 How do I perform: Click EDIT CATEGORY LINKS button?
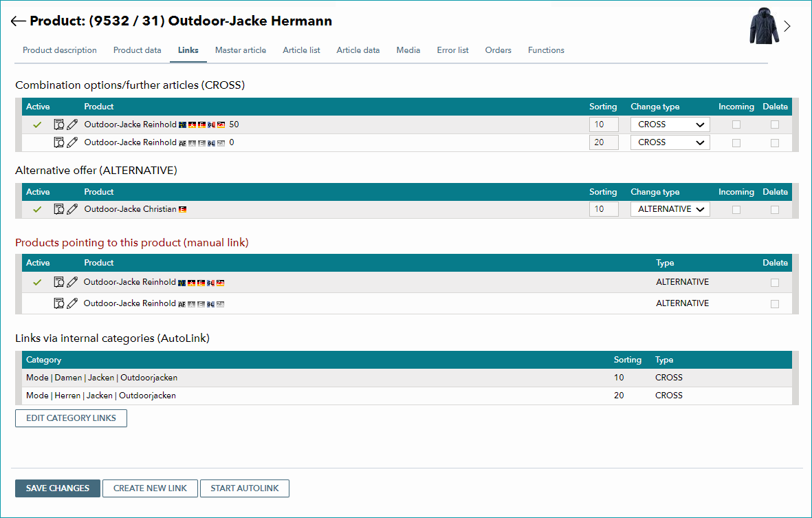tap(71, 418)
